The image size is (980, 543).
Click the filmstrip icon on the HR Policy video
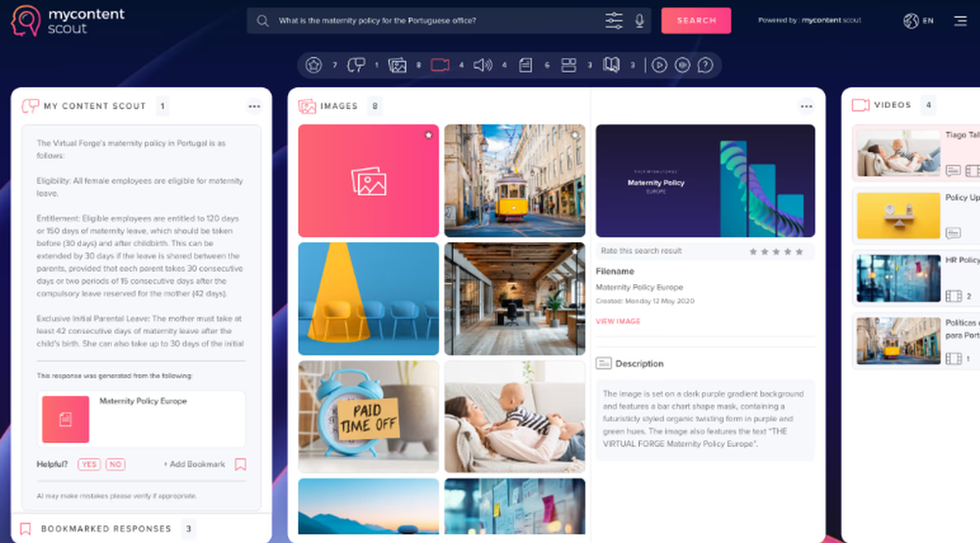(x=954, y=296)
